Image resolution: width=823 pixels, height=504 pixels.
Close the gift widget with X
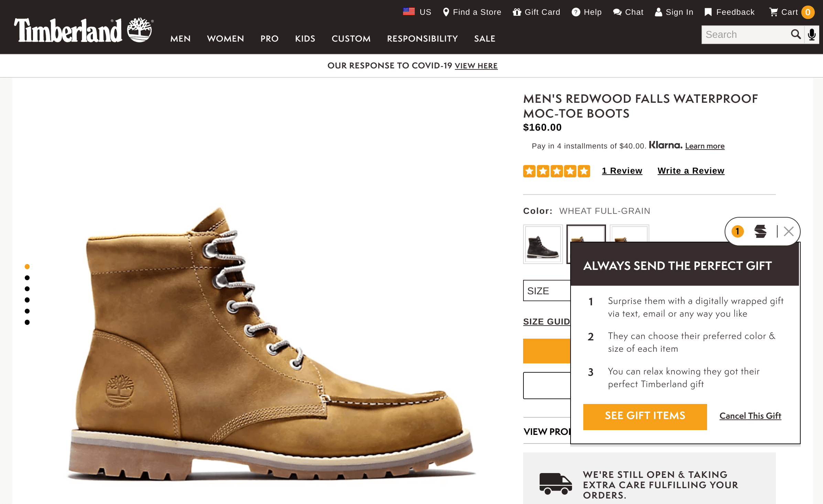(x=789, y=231)
